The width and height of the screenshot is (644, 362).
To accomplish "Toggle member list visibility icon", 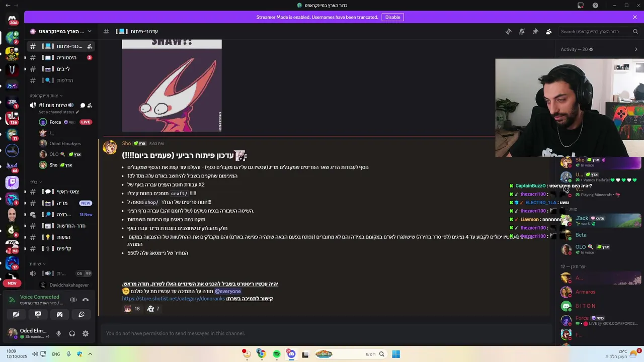I will point(549,31).
